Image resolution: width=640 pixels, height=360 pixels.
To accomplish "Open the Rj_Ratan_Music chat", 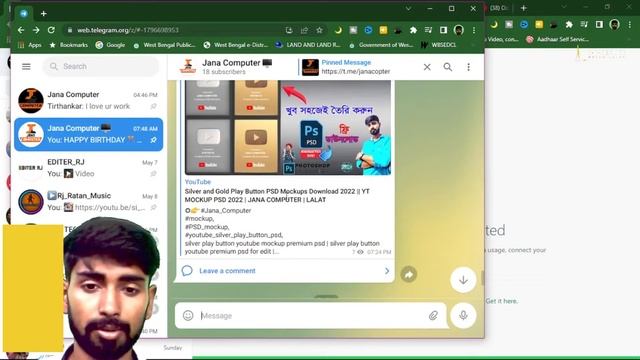I will pos(89,202).
